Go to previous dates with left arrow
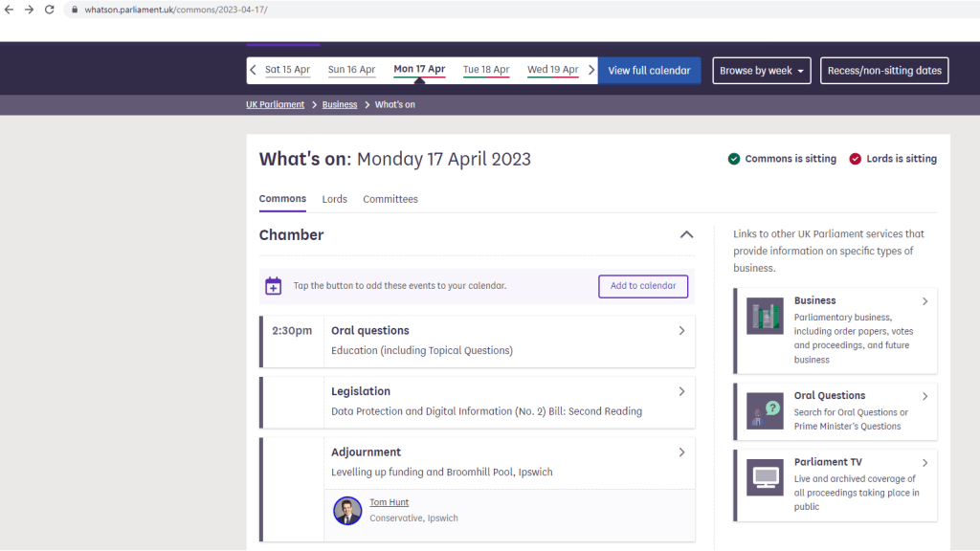The height and width of the screenshot is (551, 980). coord(254,70)
